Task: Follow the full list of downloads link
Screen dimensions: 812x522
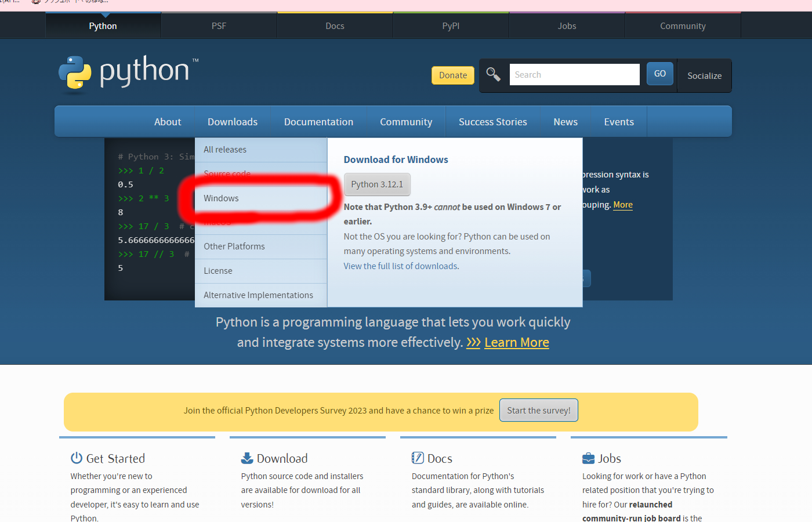Action: coord(400,266)
